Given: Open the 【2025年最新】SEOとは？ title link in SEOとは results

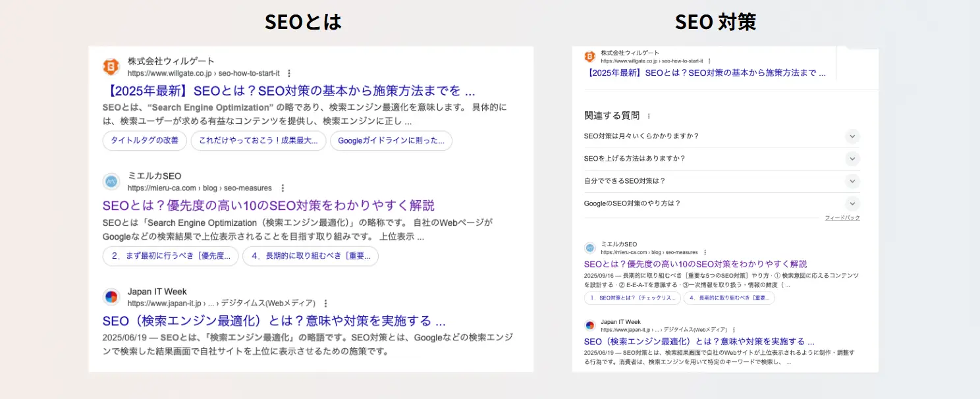Looking at the screenshot, I should (288, 91).
